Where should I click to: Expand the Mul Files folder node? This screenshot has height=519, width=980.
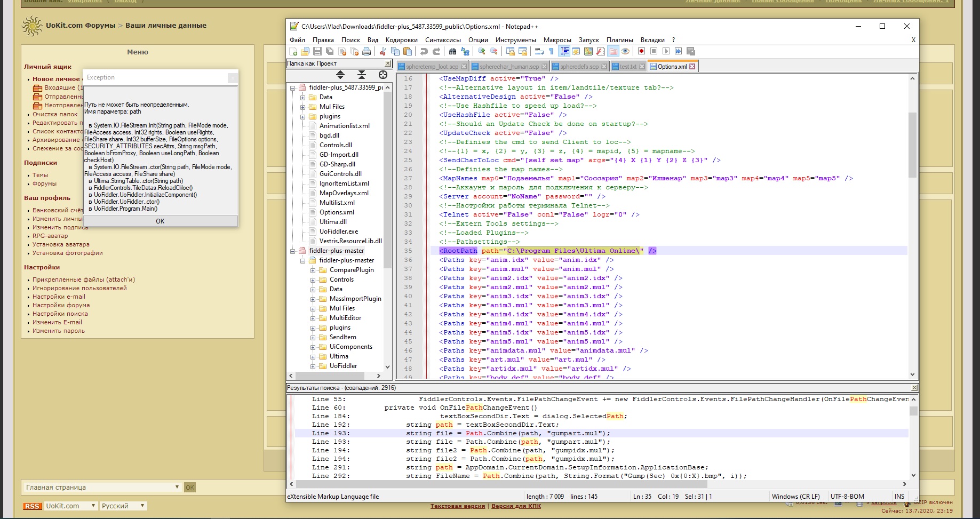[x=303, y=107]
